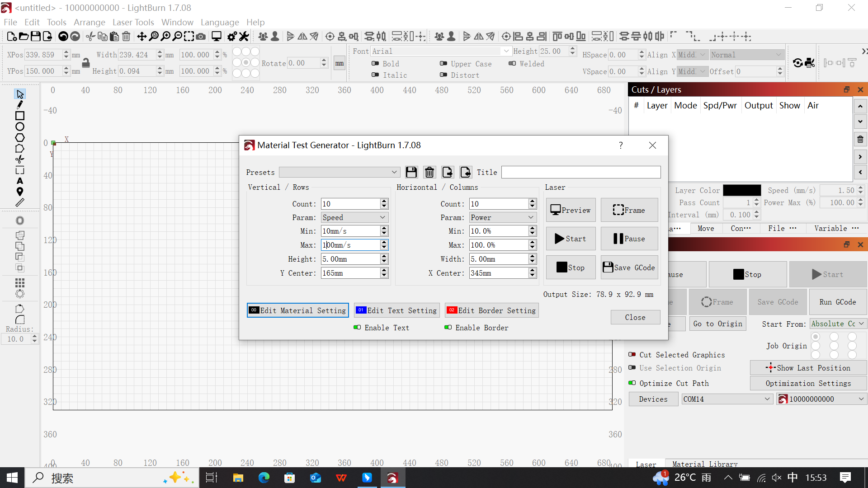Screen dimensions: 868x488
Task: Open a file with the folder icon
Action: pos(24,37)
